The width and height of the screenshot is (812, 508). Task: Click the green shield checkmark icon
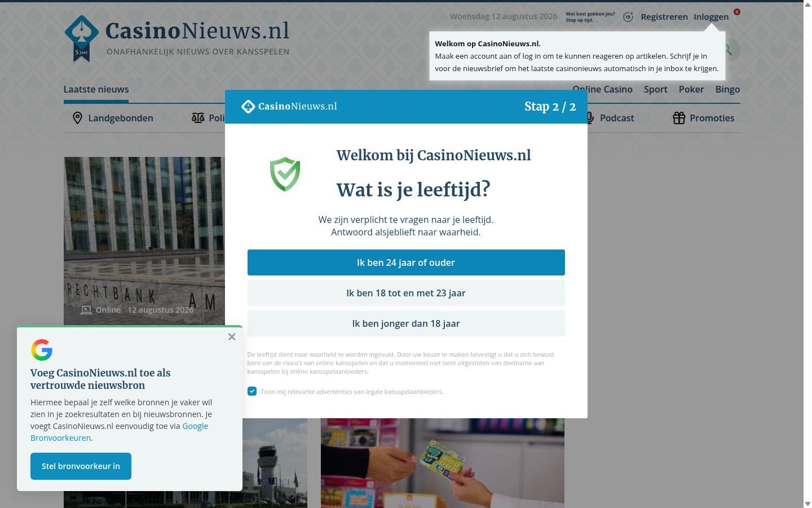pyautogui.click(x=285, y=174)
